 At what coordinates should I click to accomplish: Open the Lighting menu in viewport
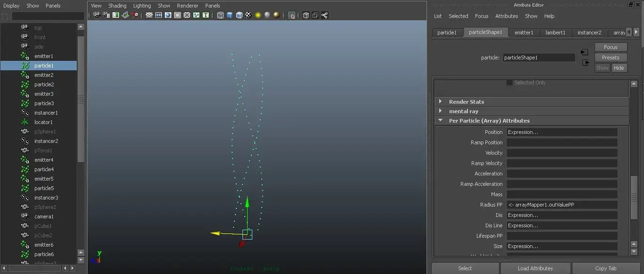(142, 6)
